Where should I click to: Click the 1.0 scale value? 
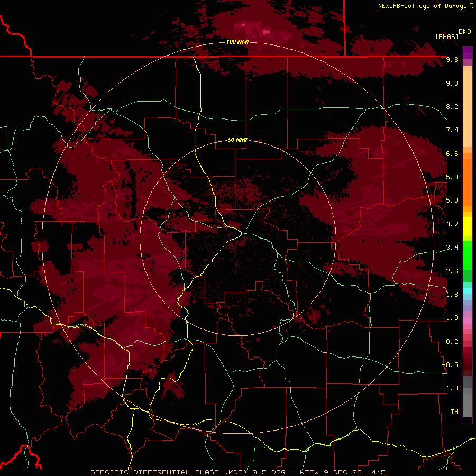coord(452,318)
